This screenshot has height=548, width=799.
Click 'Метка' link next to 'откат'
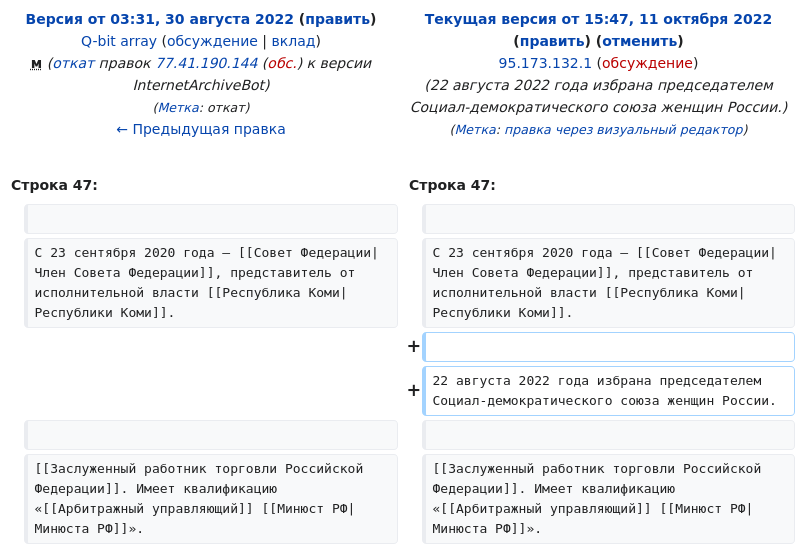(x=179, y=108)
